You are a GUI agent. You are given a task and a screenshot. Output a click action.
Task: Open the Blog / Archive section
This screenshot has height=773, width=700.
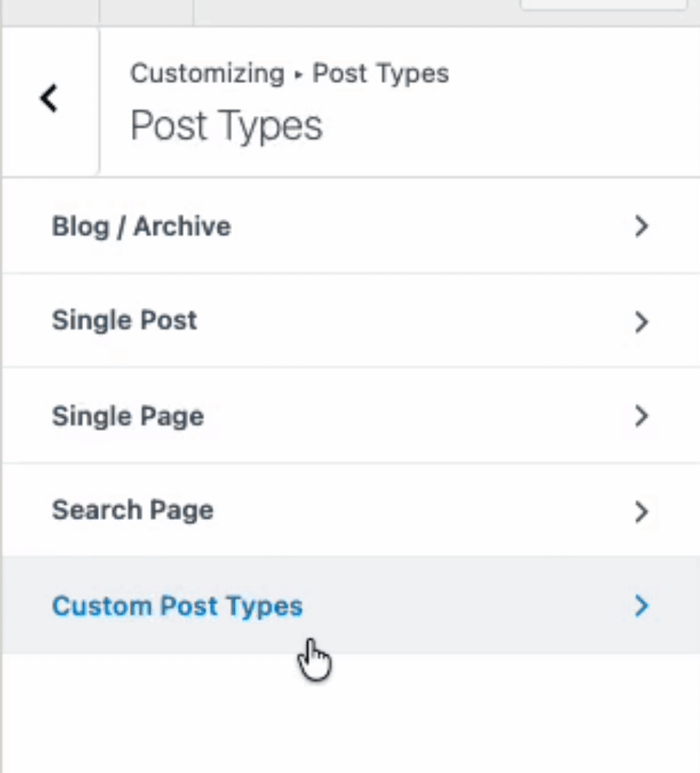pyautogui.click(x=141, y=227)
